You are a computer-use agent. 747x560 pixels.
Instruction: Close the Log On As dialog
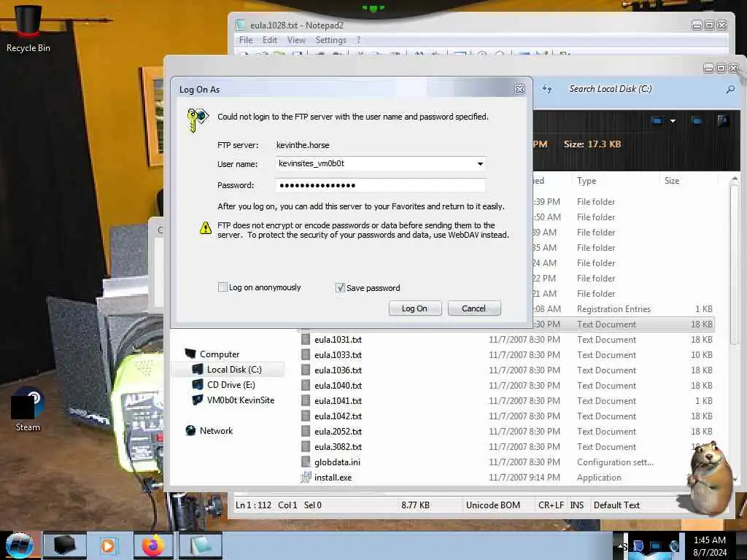(x=519, y=89)
